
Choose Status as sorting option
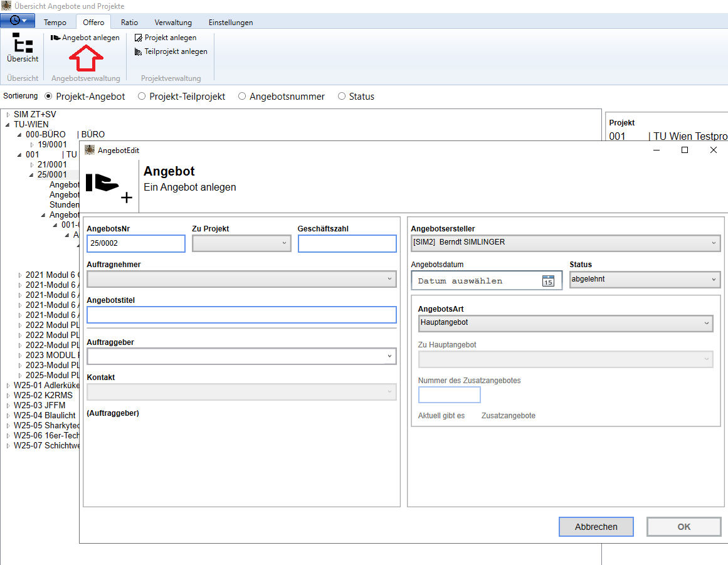click(342, 97)
